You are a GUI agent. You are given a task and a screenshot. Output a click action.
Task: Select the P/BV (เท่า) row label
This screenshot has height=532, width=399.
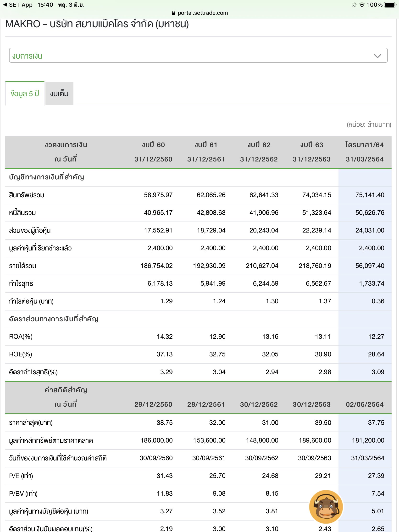coord(23,493)
